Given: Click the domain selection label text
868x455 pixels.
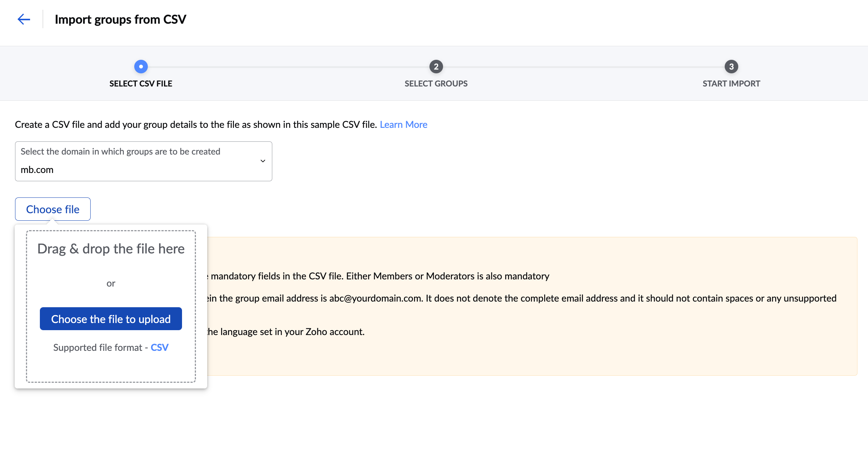Looking at the screenshot, I should tap(120, 152).
